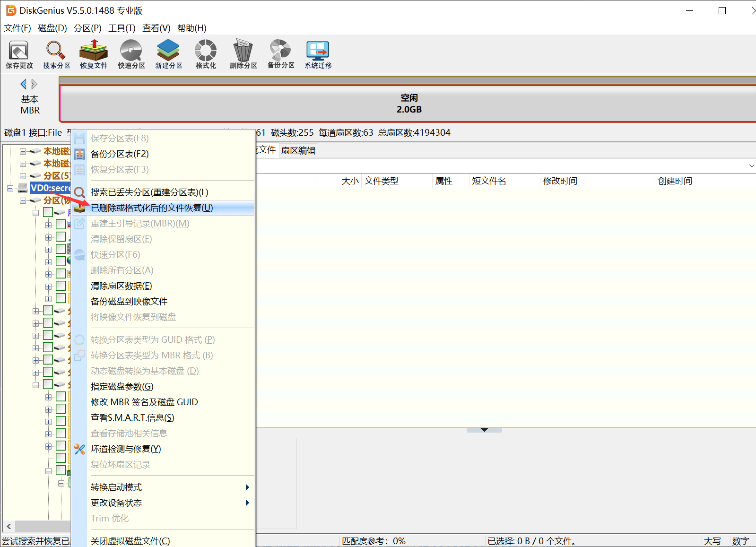Image resolution: width=756 pixels, height=547 pixels.
Task: Choose the 格式化 toolbar icon
Action: 206,54
